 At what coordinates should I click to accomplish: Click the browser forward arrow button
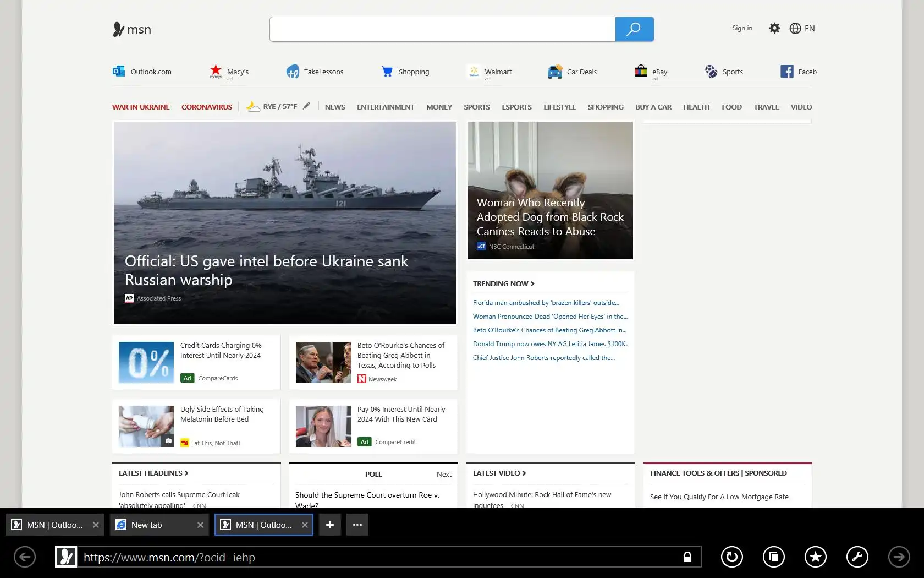(899, 557)
